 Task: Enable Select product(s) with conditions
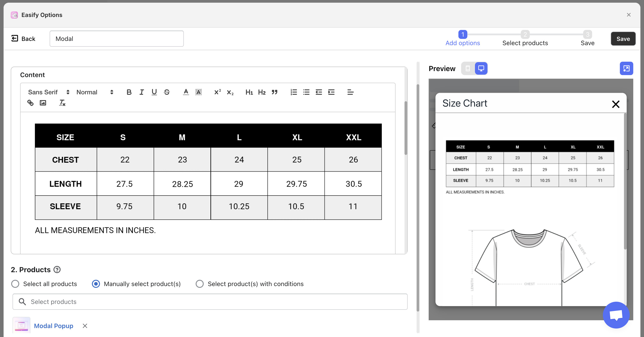click(199, 284)
